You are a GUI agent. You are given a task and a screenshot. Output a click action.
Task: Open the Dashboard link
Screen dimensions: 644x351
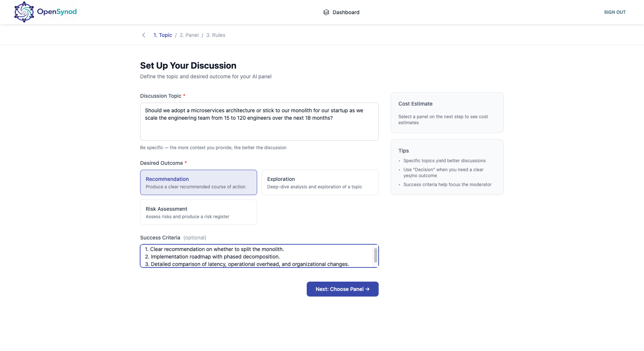click(x=341, y=12)
